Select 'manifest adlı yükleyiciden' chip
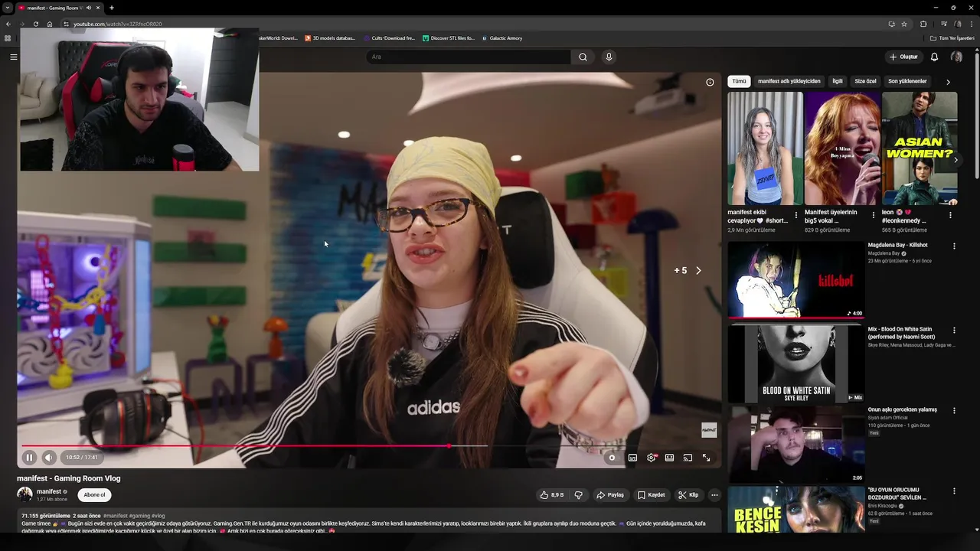The width and height of the screenshot is (980, 551). (x=789, y=81)
